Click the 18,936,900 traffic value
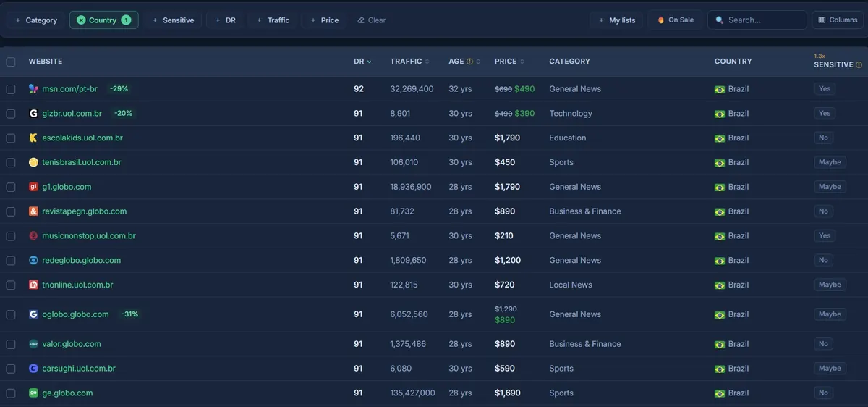 [411, 187]
